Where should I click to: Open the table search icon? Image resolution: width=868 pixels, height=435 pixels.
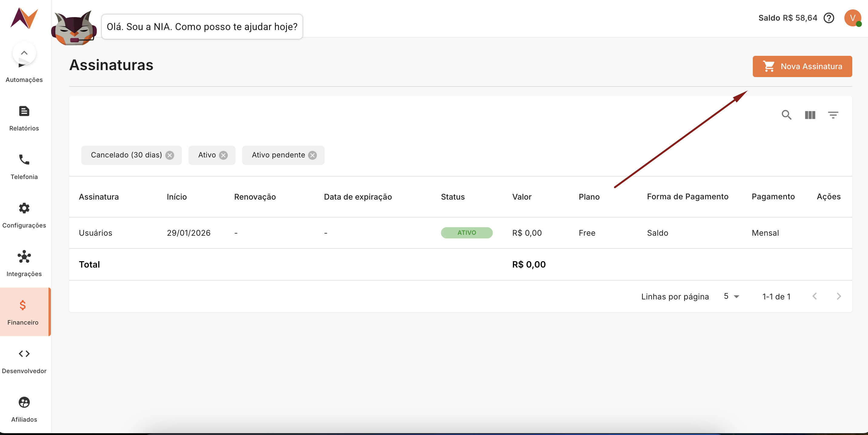coord(786,115)
